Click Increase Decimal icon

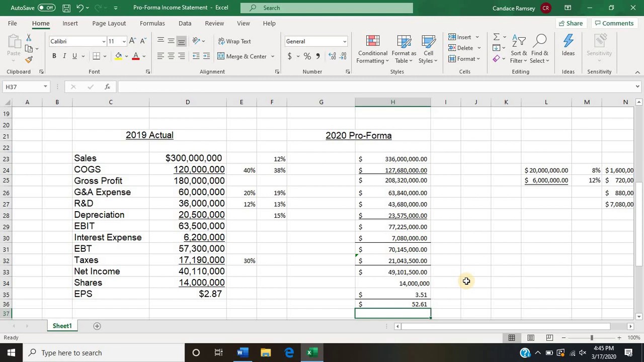[332, 56]
